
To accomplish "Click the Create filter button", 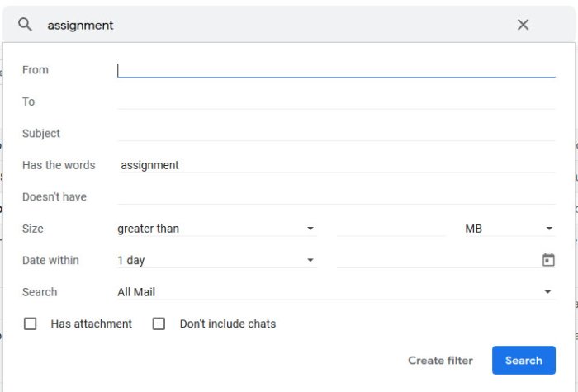I will coord(440,361).
